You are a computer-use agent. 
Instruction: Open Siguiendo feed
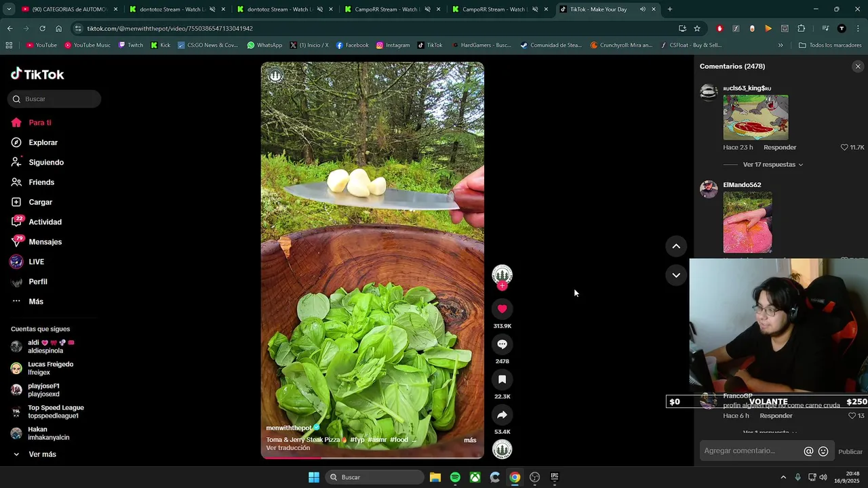46,163
